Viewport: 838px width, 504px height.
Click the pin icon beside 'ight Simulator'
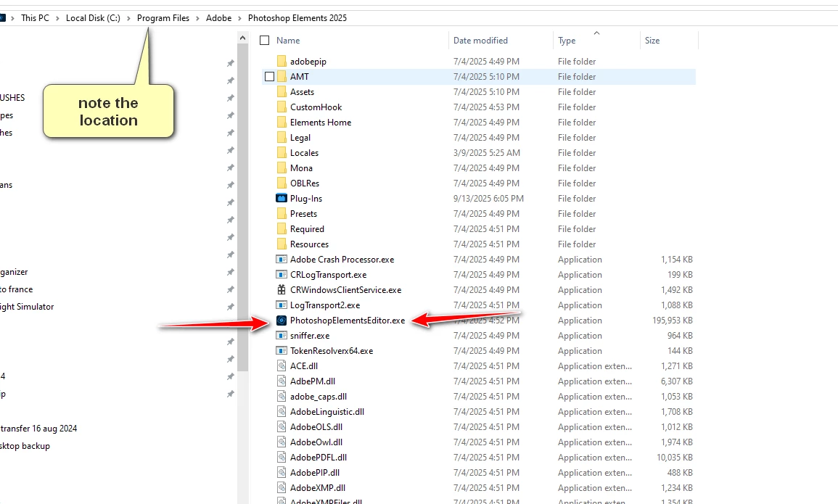pos(230,307)
